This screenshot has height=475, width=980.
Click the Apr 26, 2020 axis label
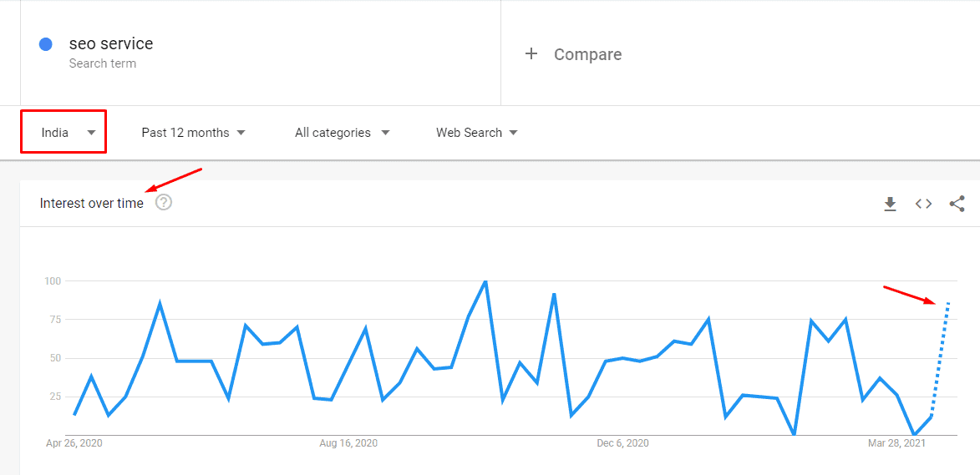[74, 443]
